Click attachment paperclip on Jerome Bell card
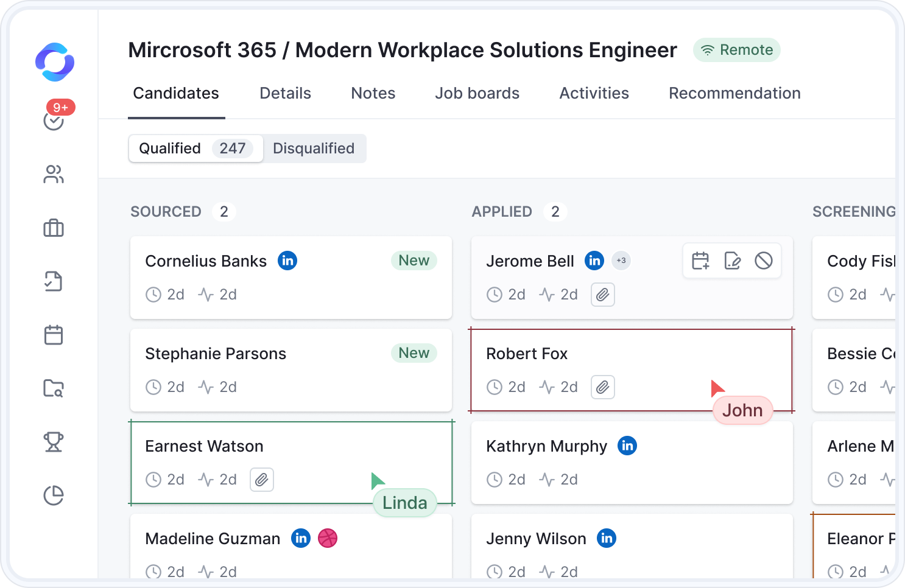The height and width of the screenshot is (588, 905). [x=603, y=295]
